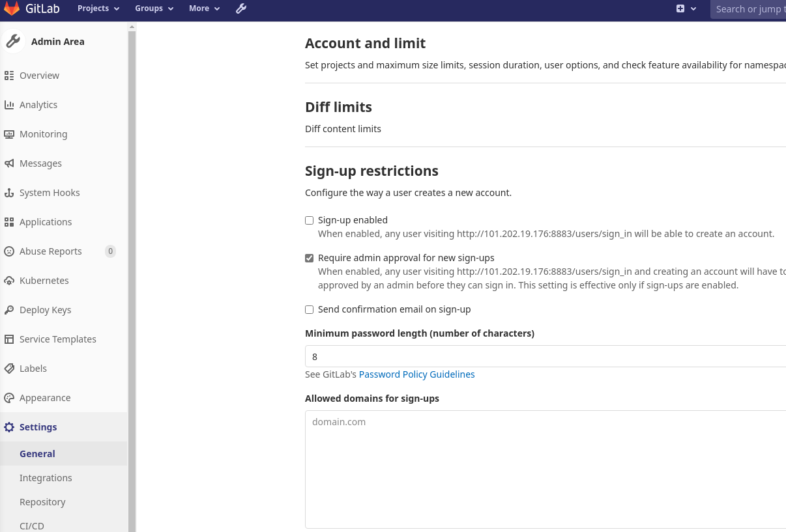The height and width of the screenshot is (532, 786).
Task: Open Password Policy Guidelines link
Action: click(416, 374)
